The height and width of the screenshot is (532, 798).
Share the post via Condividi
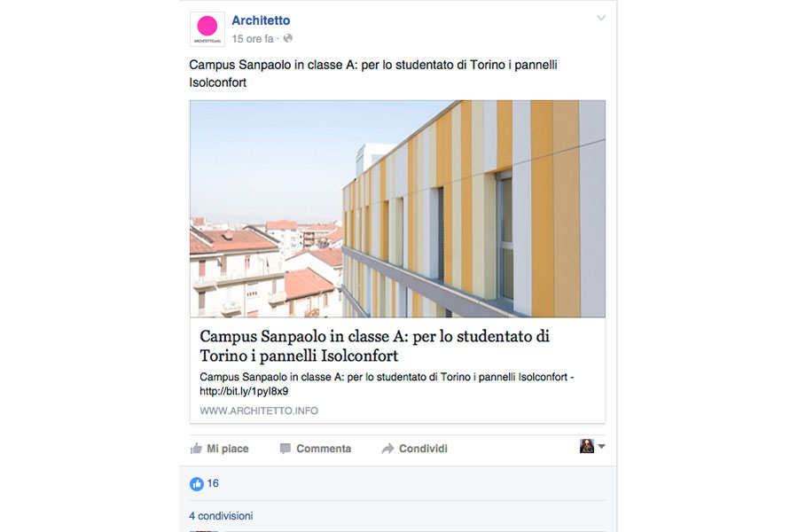point(414,449)
